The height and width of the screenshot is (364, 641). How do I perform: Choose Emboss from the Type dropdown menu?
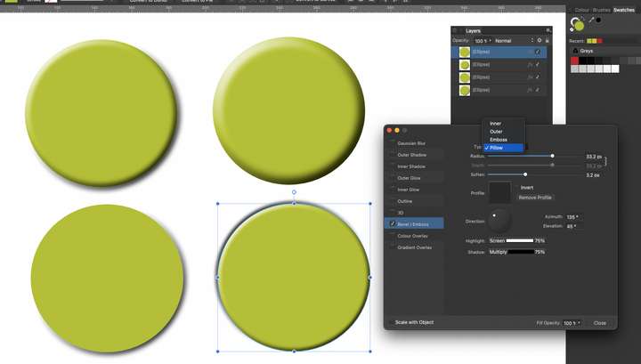pyautogui.click(x=503, y=140)
